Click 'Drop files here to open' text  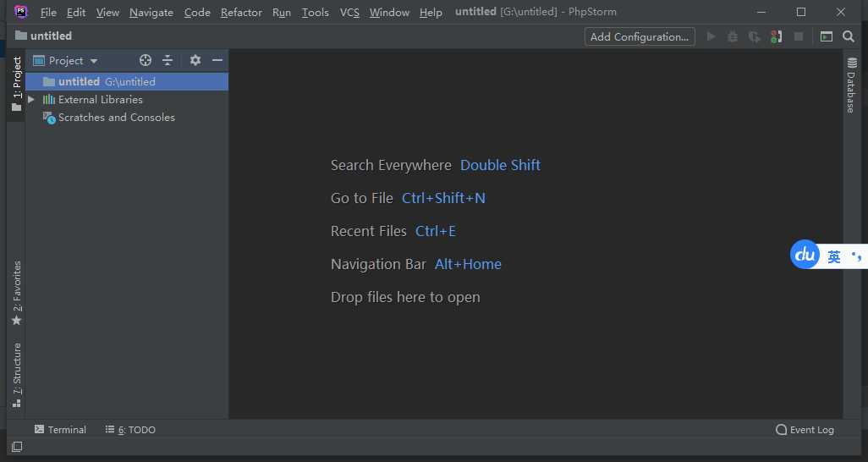[x=405, y=298]
